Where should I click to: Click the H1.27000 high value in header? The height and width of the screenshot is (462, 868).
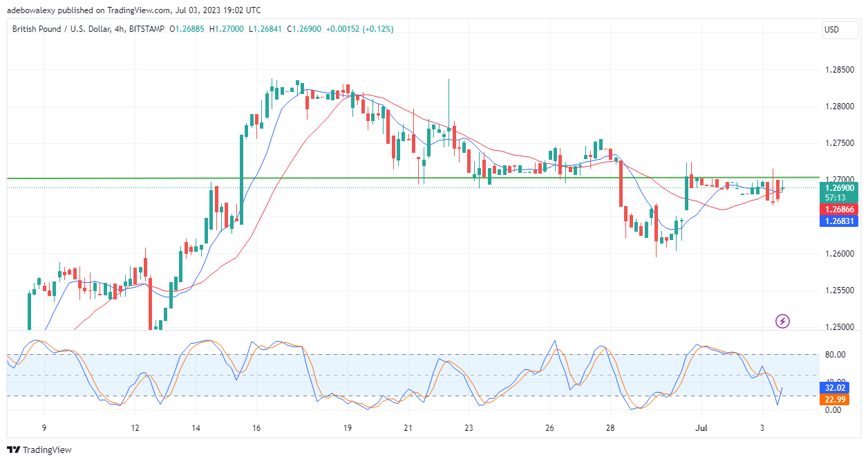[226, 29]
